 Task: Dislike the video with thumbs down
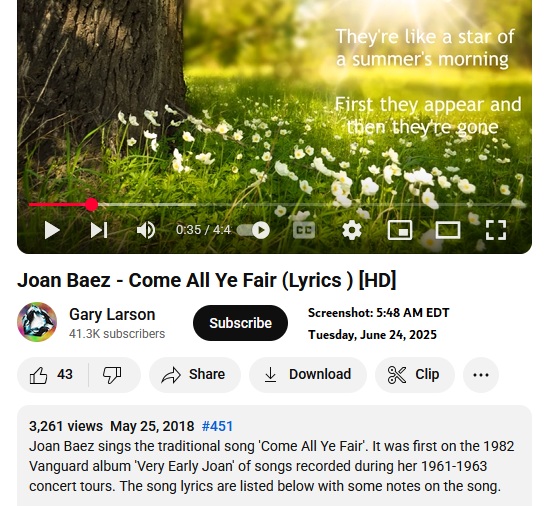coord(112,374)
